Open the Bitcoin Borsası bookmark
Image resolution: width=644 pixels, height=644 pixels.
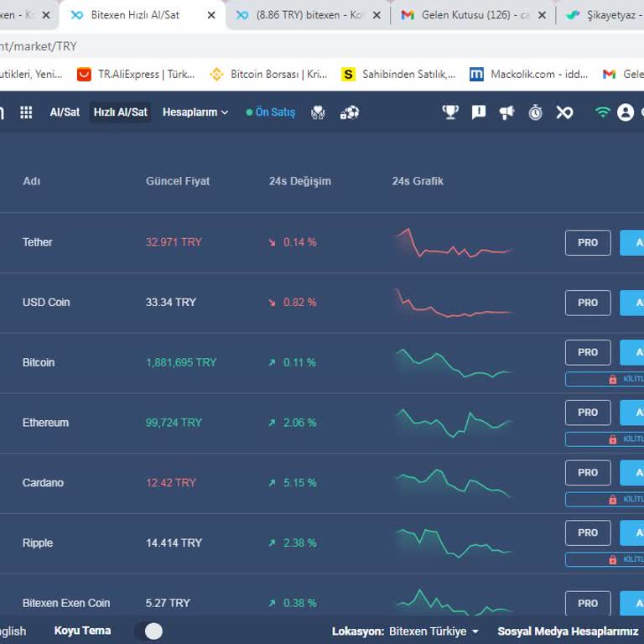coord(268,75)
